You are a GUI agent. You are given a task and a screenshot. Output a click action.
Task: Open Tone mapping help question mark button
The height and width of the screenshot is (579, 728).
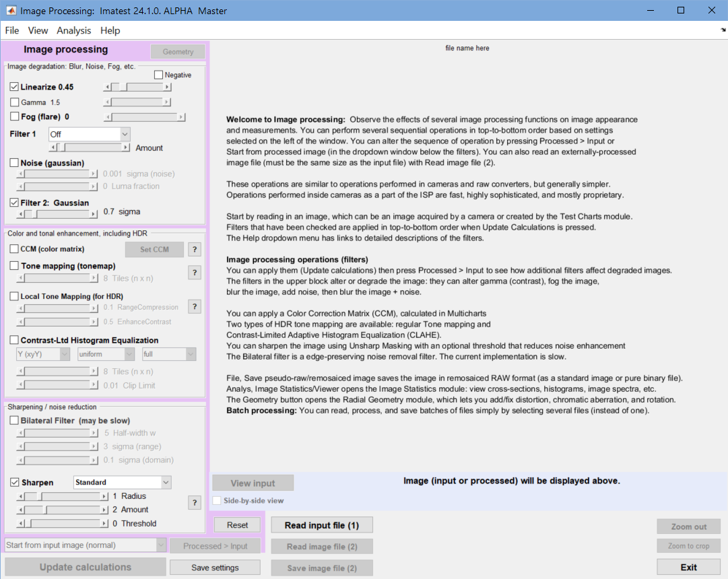pyautogui.click(x=195, y=273)
